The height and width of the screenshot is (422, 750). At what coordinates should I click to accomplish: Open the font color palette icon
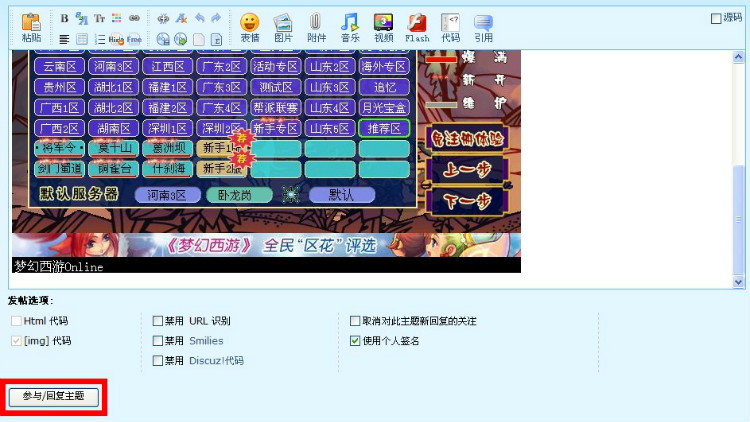click(117, 19)
